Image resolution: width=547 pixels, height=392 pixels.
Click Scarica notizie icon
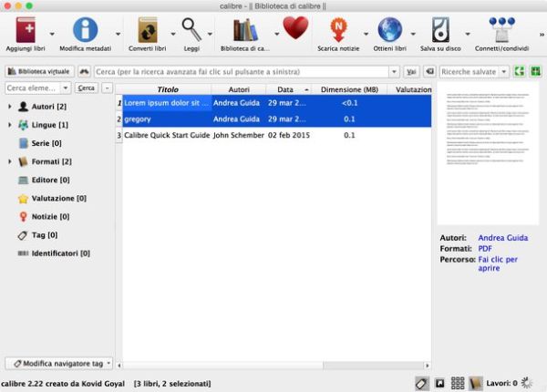click(338, 30)
